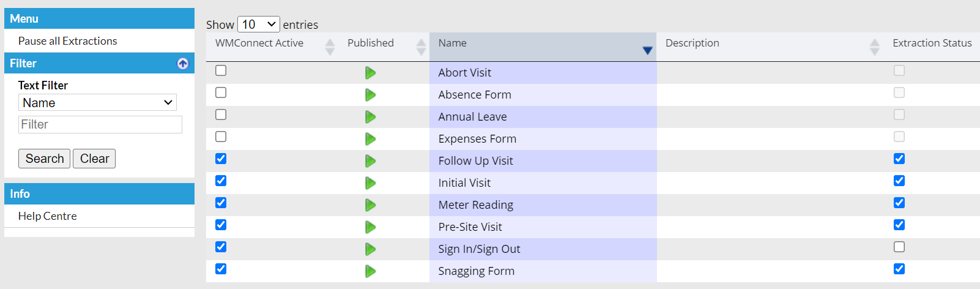Viewport: 980px width, 289px height.
Task: Enable WMConnect Active for Absence Form
Action: pos(221,92)
